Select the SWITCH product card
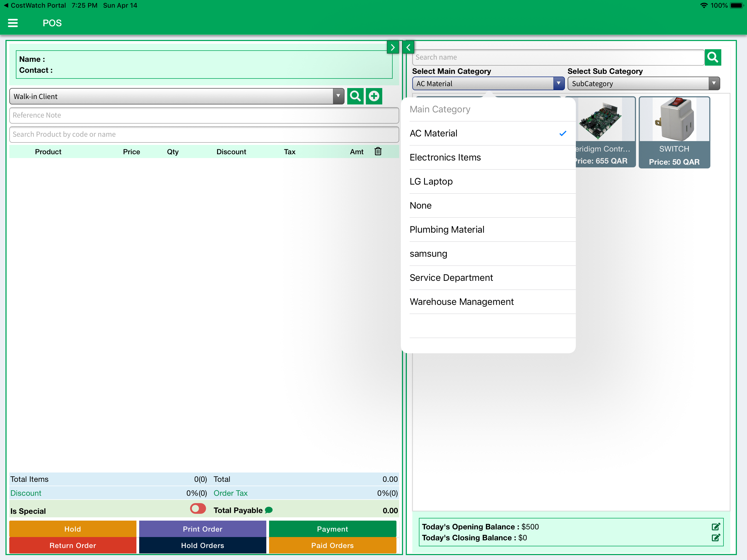The height and width of the screenshot is (560, 747). coord(674,132)
